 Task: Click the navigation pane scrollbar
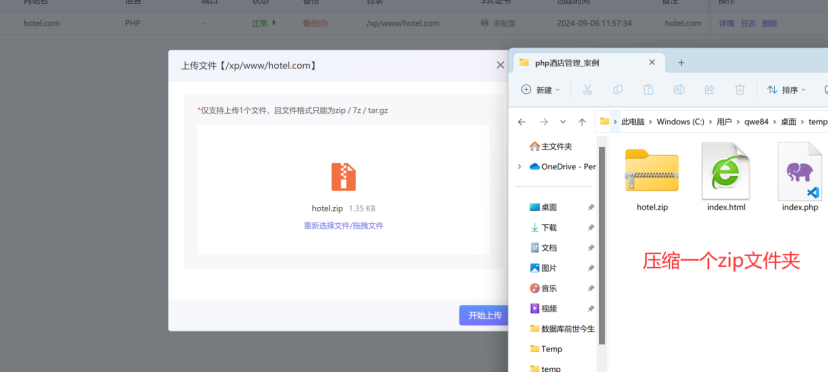tap(602, 245)
